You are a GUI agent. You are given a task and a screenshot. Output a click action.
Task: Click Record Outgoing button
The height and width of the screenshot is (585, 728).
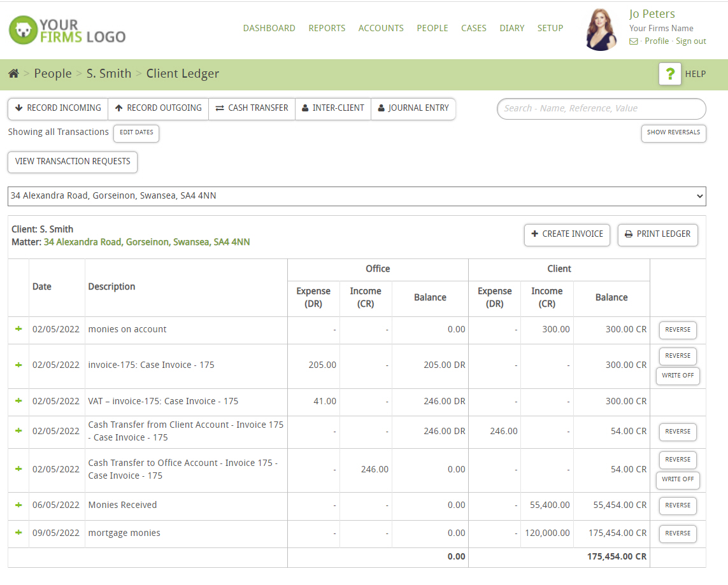(x=158, y=108)
